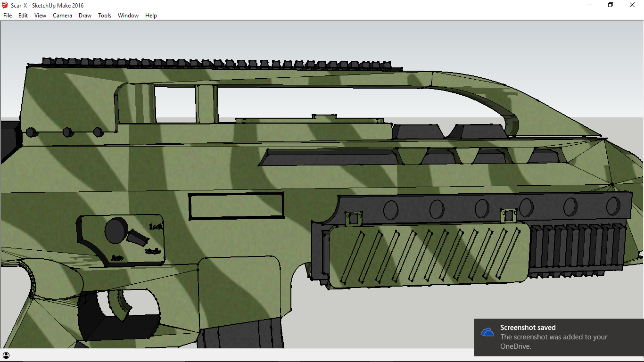Viewport: 644px width, 362px height.
Task: Open the Edit menu
Action: tap(22, 15)
